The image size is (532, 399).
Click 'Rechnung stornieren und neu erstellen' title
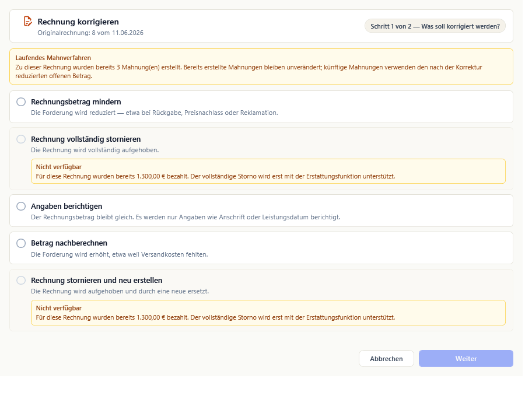(97, 280)
